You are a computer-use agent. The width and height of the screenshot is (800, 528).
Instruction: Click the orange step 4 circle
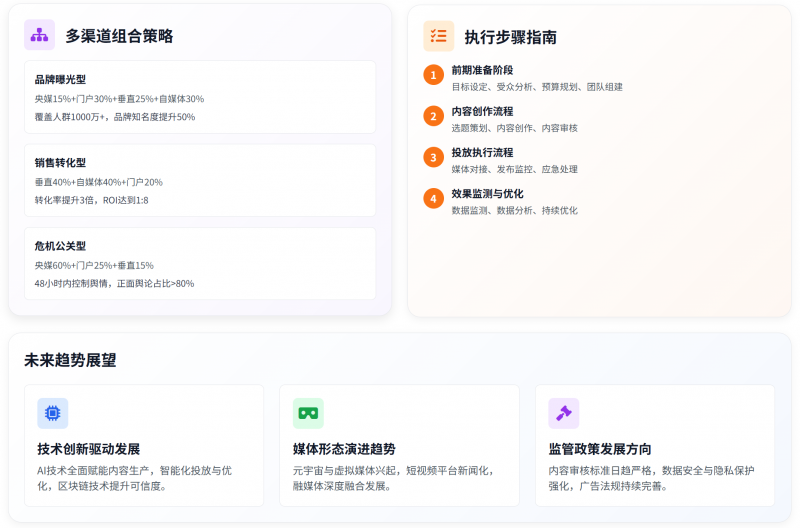point(433,198)
